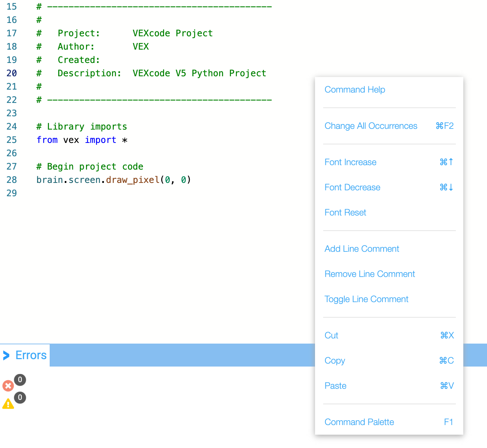487x448 pixels.
Task: Choose Add Line Comment
Action: pyautogui.click(x=361, y=249)
